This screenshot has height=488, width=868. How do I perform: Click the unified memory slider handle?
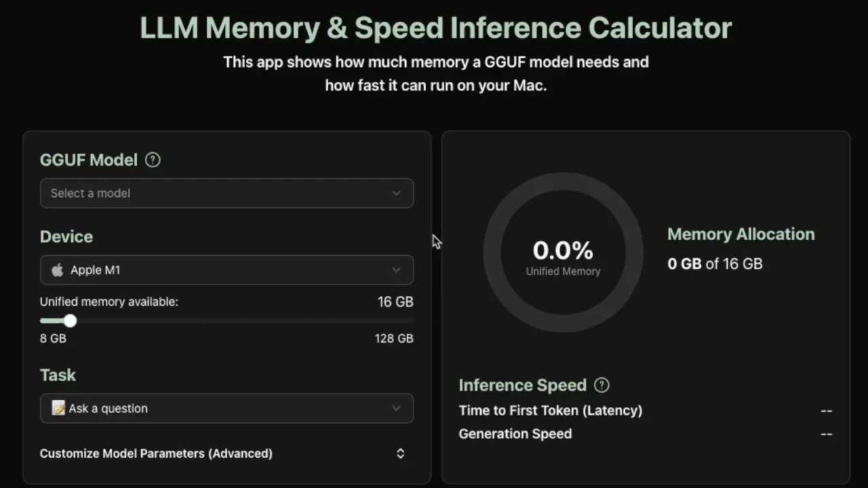pyautogui.click(x=71, y=320)
